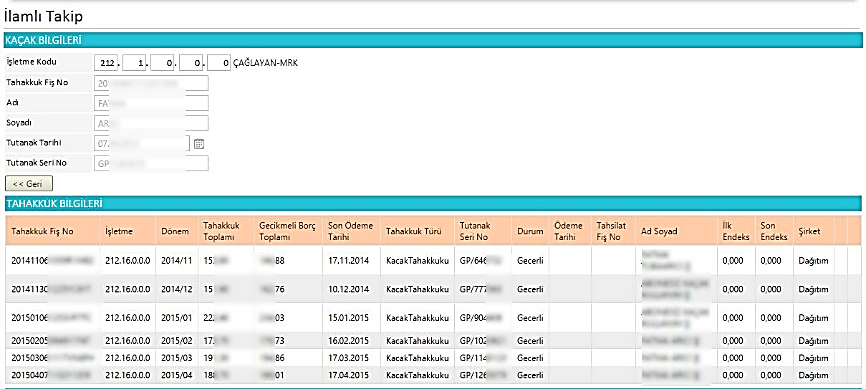Select the Son Ödeme Tarihi column header
This screenshot has height=389, width=866.
(x=351, y=231)
